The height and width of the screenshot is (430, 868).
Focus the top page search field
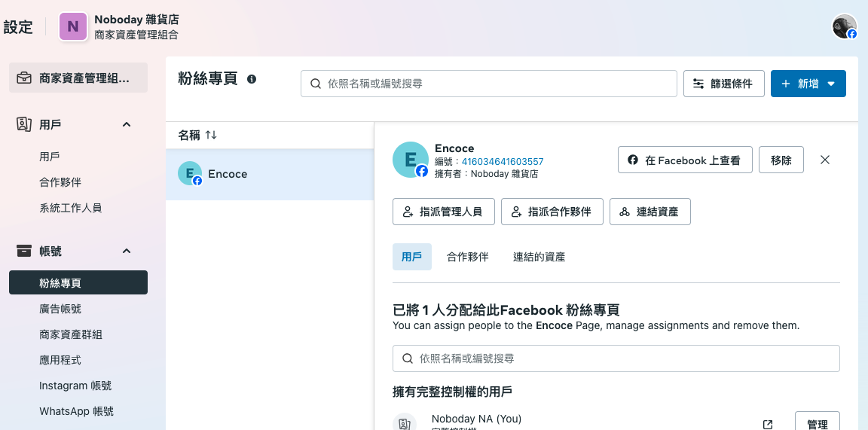(x=489, y=84)
